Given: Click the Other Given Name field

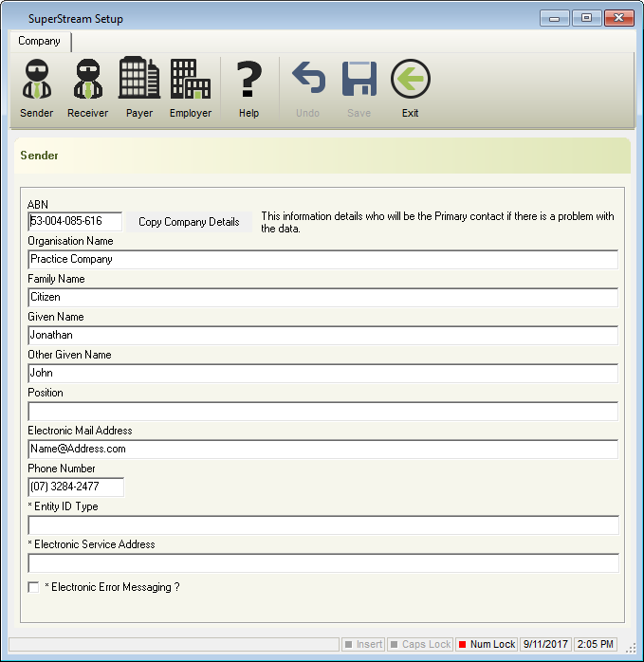Looking at the screenshot, I should (323, 374).
